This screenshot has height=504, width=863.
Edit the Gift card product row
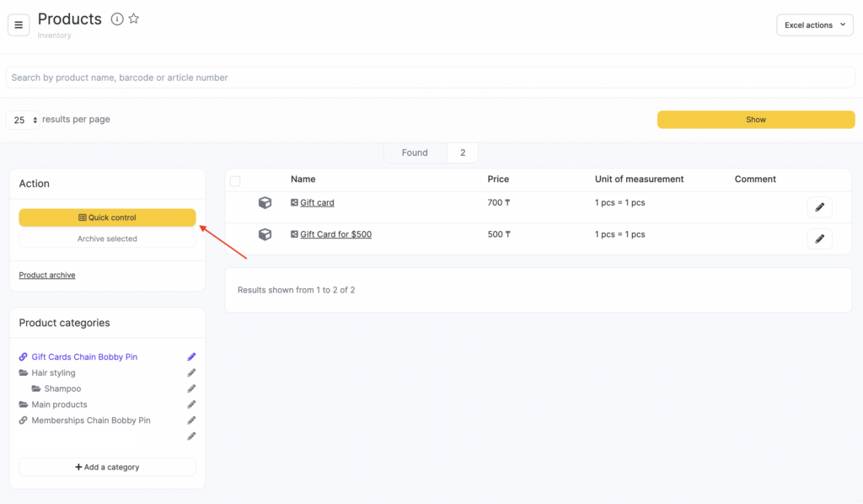819,207
